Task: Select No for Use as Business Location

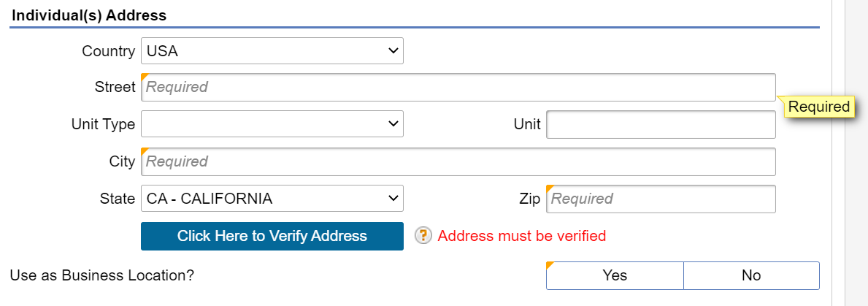Action: point(751,275)
